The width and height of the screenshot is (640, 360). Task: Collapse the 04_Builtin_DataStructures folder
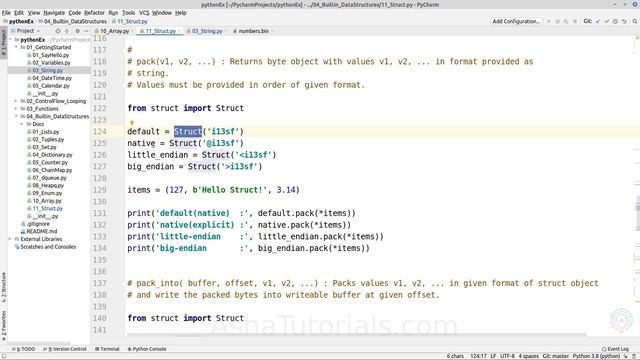[x=16, y=116]
